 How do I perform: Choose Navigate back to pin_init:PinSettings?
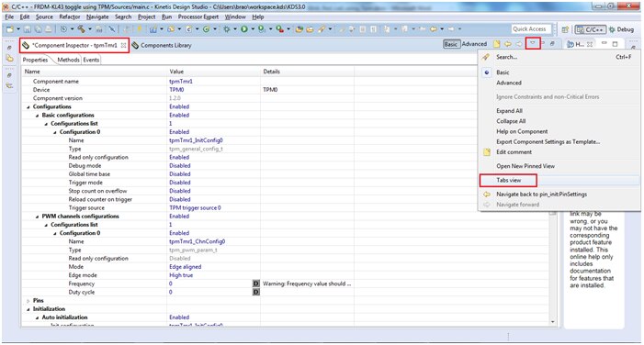[x=541, y=195]
